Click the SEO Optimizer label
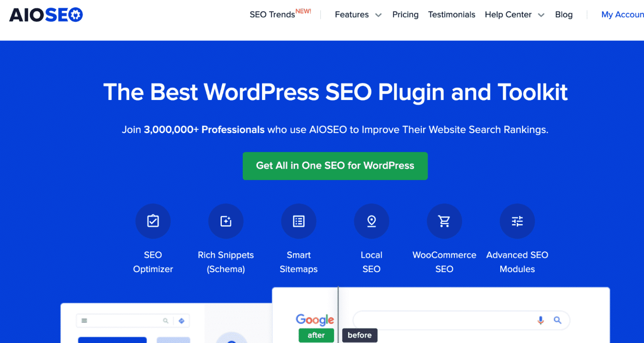The height and width of the screenshot is (343, 644). [153, 262]
